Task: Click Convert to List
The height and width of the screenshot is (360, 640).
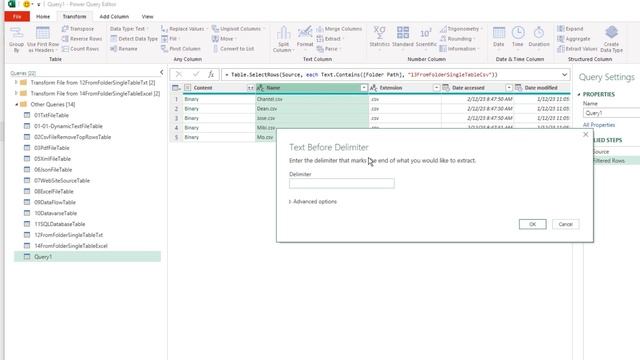Action: pos(233,49)
